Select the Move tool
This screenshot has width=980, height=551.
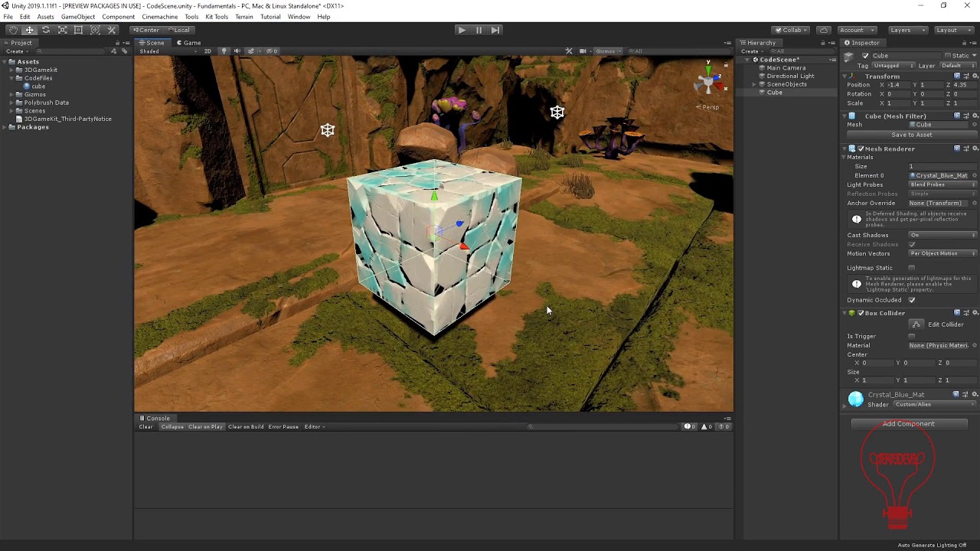point(29,30)
